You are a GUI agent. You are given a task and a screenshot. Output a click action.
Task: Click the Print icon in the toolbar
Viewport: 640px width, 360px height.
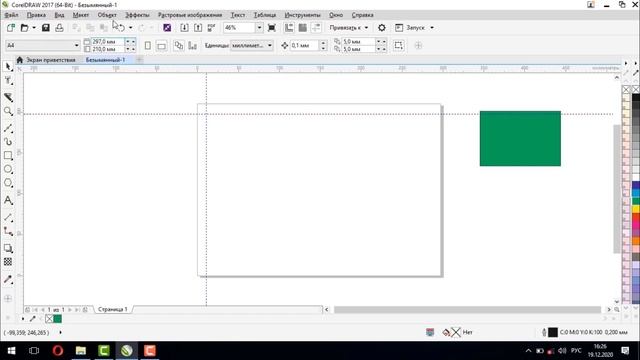59,28
